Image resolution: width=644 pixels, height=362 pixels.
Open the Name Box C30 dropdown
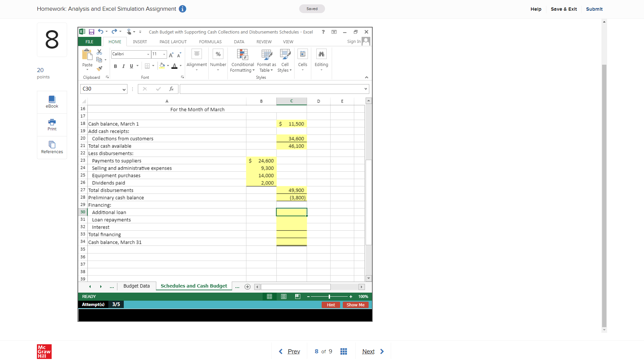(x=124, y=89)
